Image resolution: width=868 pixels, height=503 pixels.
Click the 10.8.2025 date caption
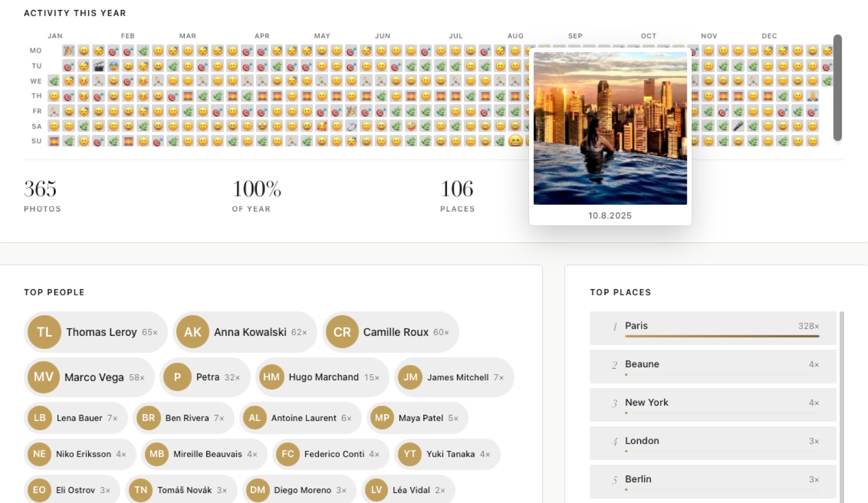[x=610, y=215]
